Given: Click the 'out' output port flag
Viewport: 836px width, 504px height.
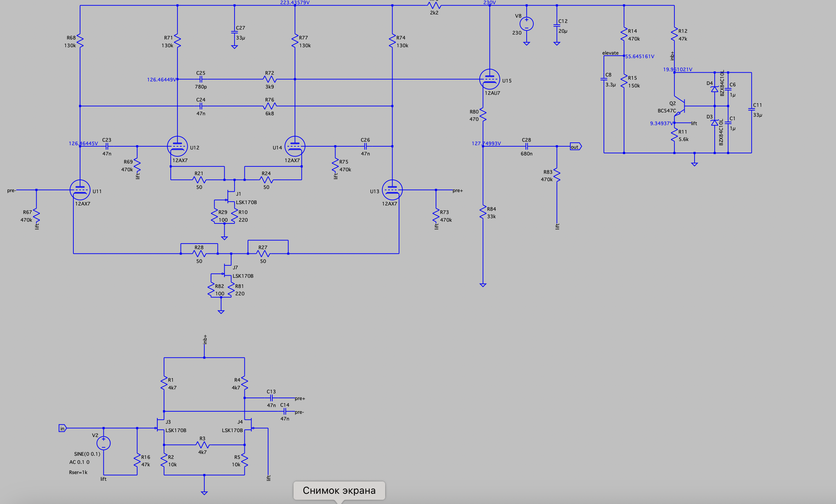Looking at the screenshot, I should [x=575, y=147].
